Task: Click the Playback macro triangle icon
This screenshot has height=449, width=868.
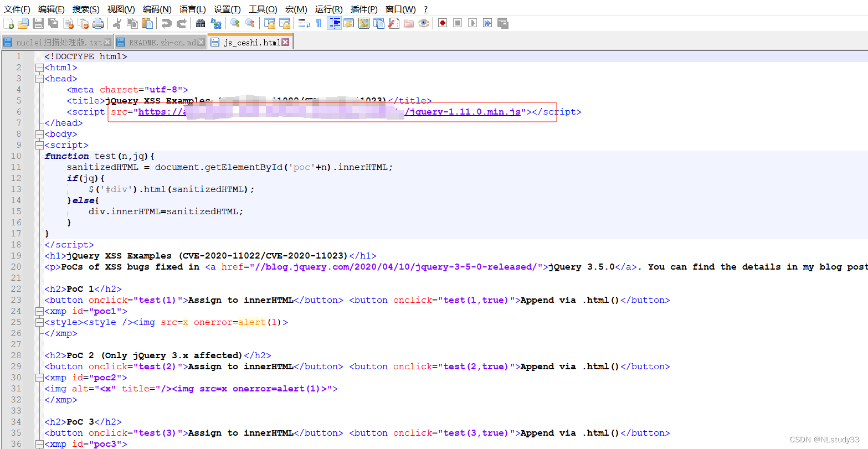Action: click(x=472, y=23)
